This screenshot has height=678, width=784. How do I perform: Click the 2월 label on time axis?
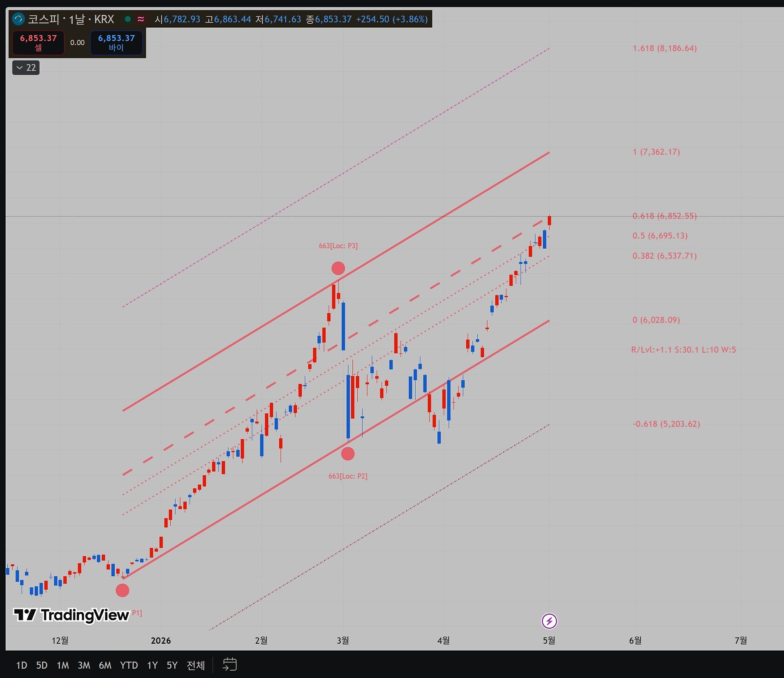click(x=261, y=640)
